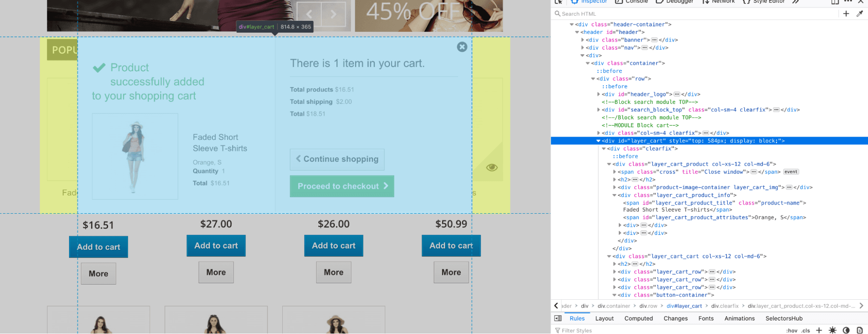Click the Proceed to checkout button
This screenshot has width=868, height=334.
click(x=342, y=186)
